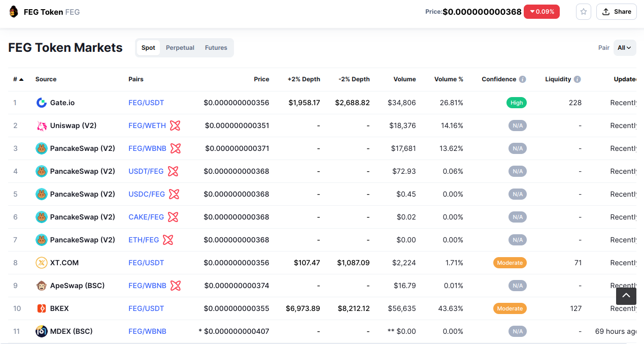The width and height of the screenshot is (644, 344).
Task: Click the FEG Token logo icon
Action: click(x=14, y=12)
